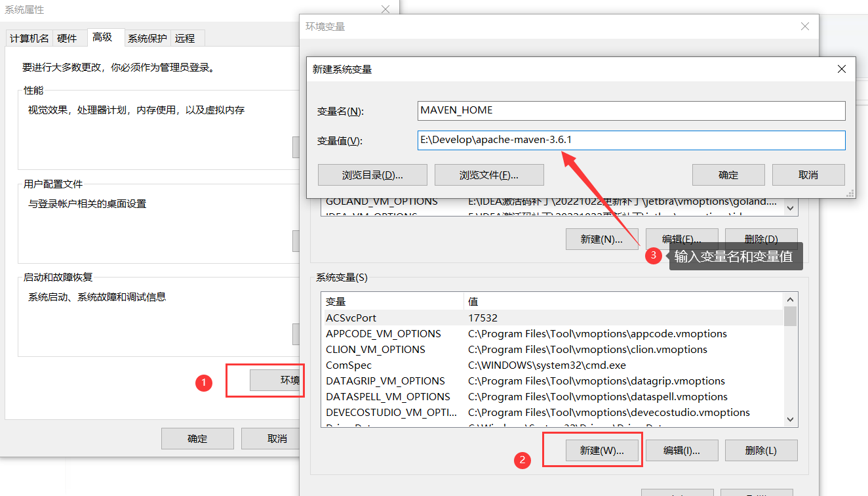868x496 pixels.
Task: Click the system variables scrollbar thumb
Action: pyautogui.click(x=791, y=316)
